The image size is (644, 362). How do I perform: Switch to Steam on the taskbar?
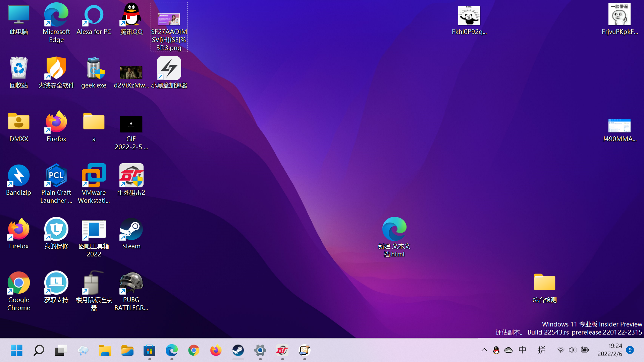point(238,350)
